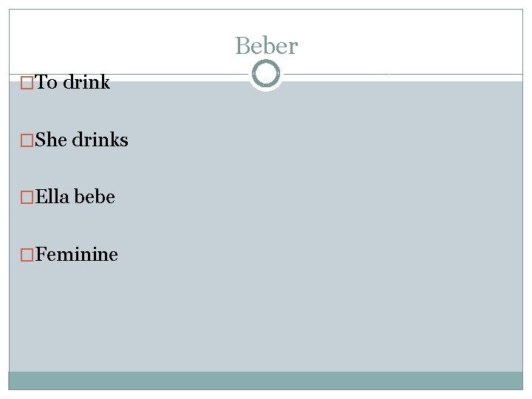Image resolution: width=532 pixels, height=399 pixels.
Task: Click the bullet marker before "Feminine"
Action: pos(28,256)
